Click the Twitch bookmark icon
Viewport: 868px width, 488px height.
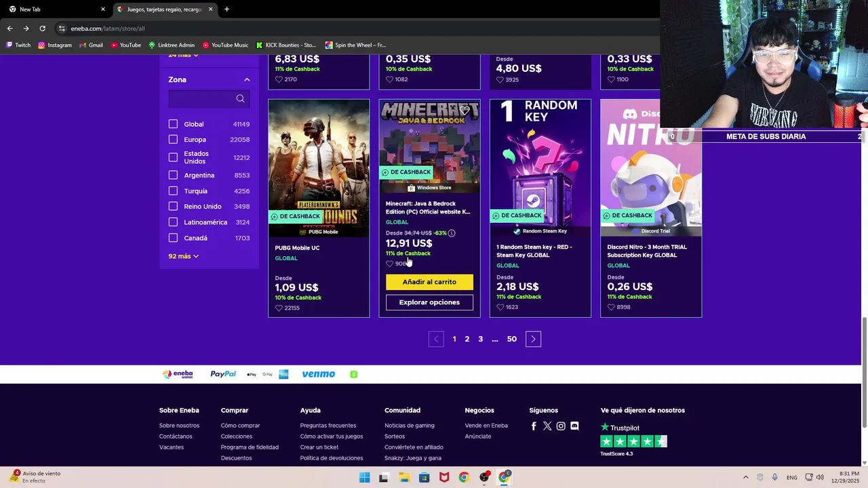(x=9, y=45)
